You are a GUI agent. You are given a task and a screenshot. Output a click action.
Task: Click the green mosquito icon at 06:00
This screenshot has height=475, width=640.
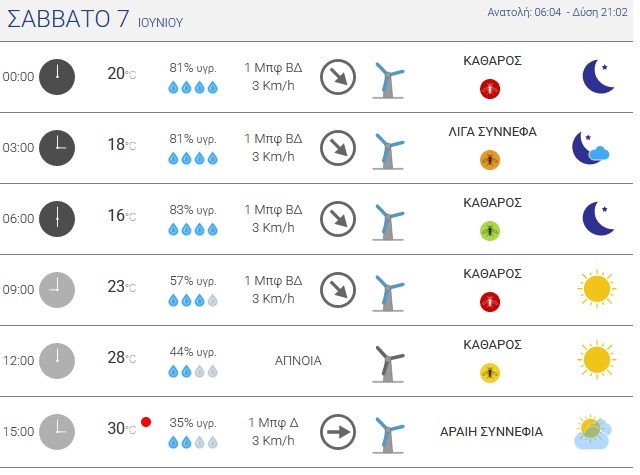(490, 231)
